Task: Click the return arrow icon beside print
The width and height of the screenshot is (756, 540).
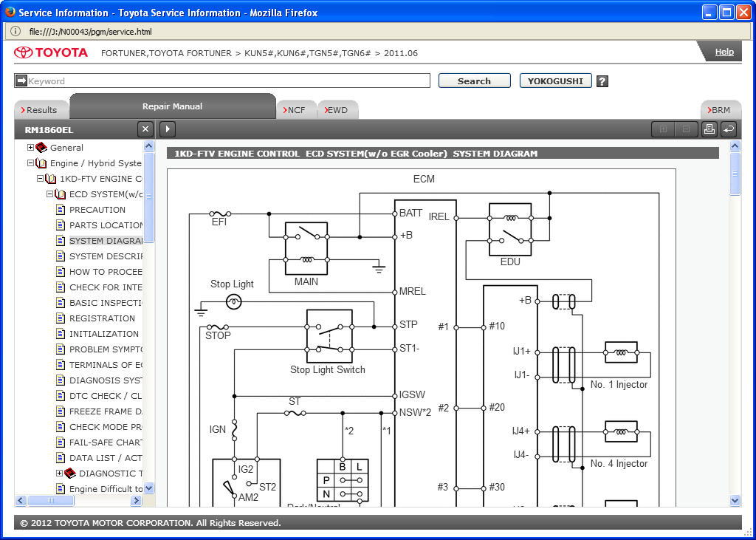Action: coord(729,129)
